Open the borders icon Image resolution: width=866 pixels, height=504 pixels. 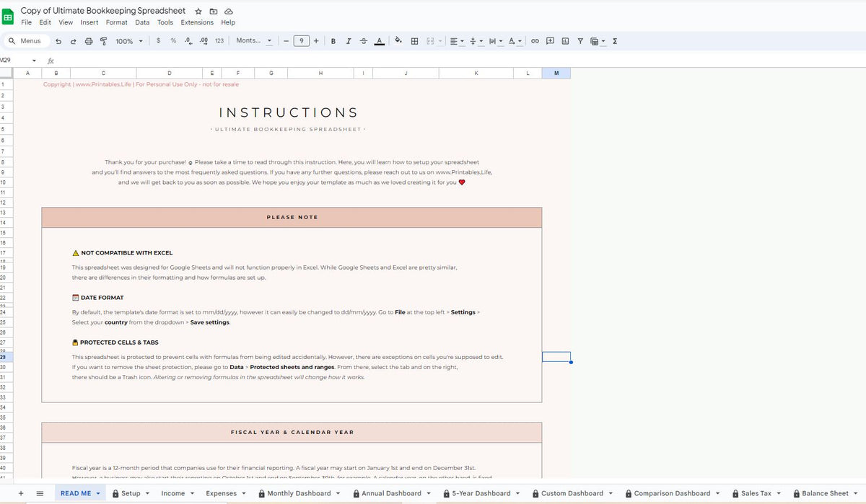414,41
